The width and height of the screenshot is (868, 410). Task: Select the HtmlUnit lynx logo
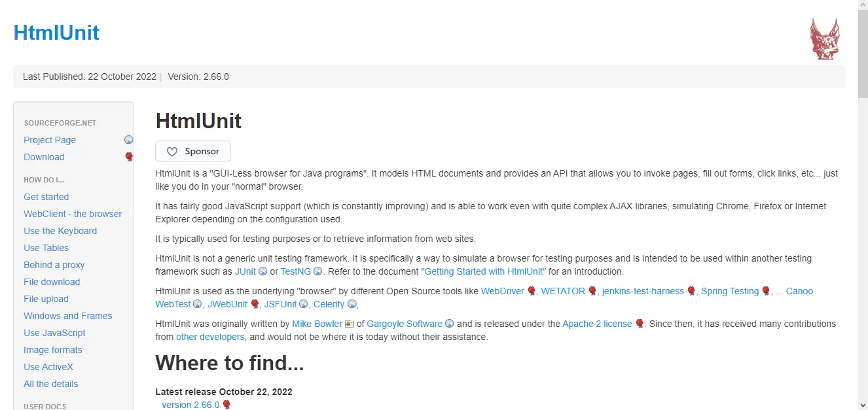click(x=825, y=39)
